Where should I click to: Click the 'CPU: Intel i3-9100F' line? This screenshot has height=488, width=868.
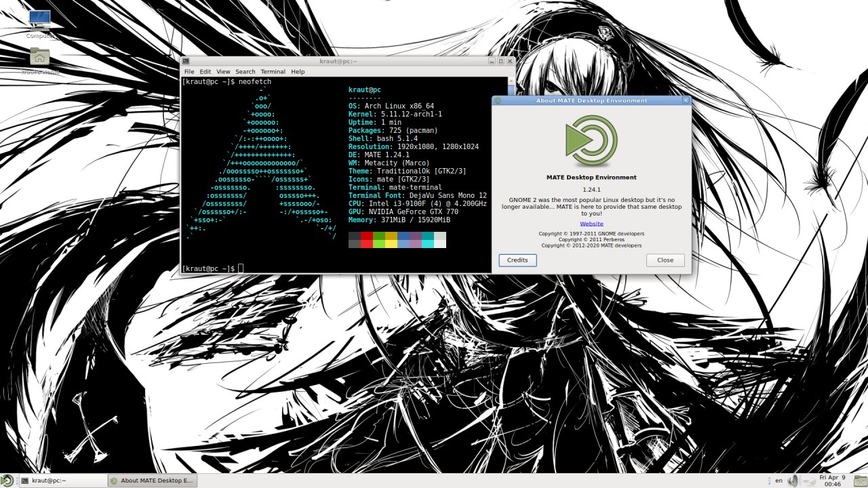click(418, 204)
